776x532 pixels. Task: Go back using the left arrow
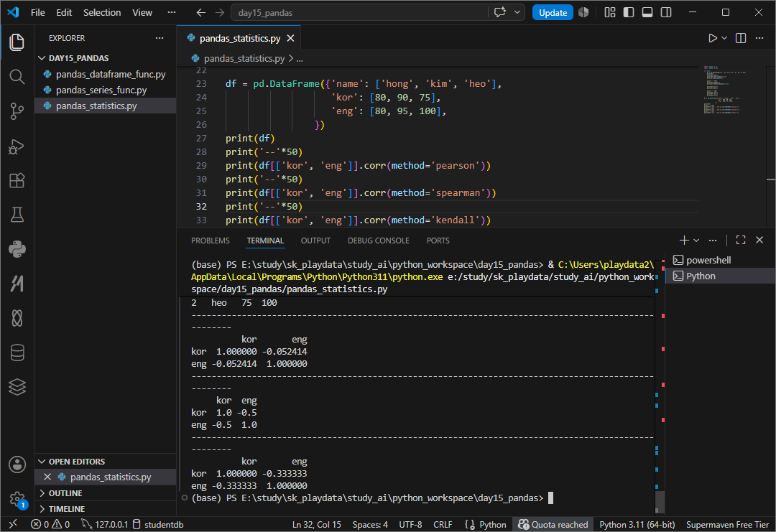pos(200,12)
